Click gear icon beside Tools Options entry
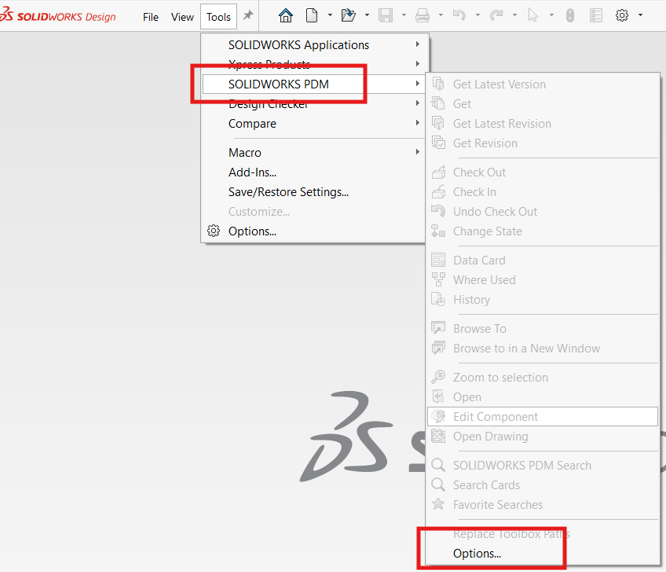Screen dimensions: 666x572 [213, 231]
